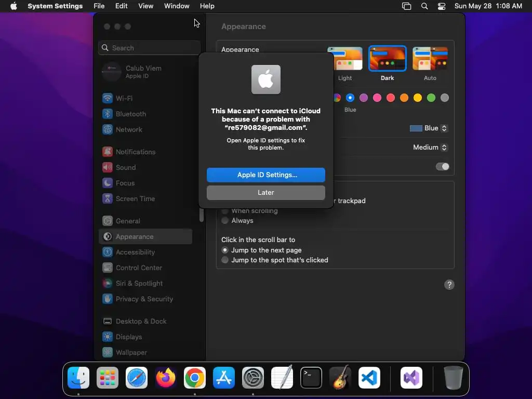This screenshot has height=399, width=532.
Task: Select Appearance in the sidebar
Action: (145, 237)
